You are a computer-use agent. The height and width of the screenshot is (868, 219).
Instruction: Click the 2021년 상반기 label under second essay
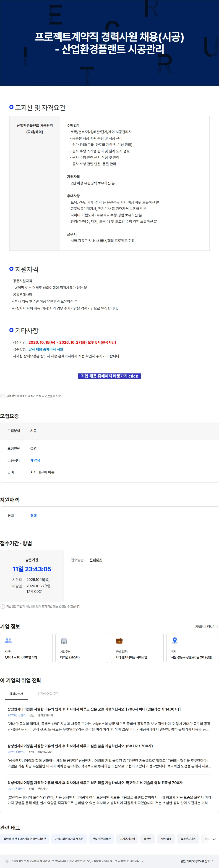[16, 752]
